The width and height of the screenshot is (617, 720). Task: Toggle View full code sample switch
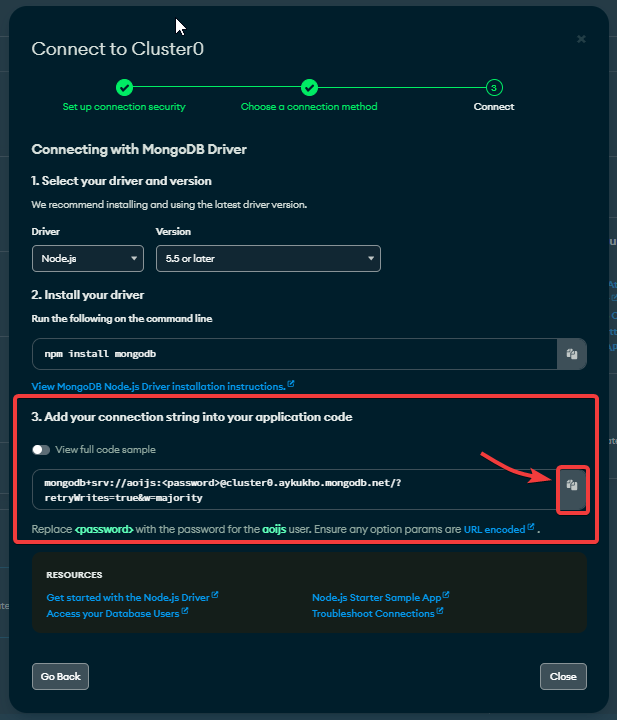click(41, 450)
